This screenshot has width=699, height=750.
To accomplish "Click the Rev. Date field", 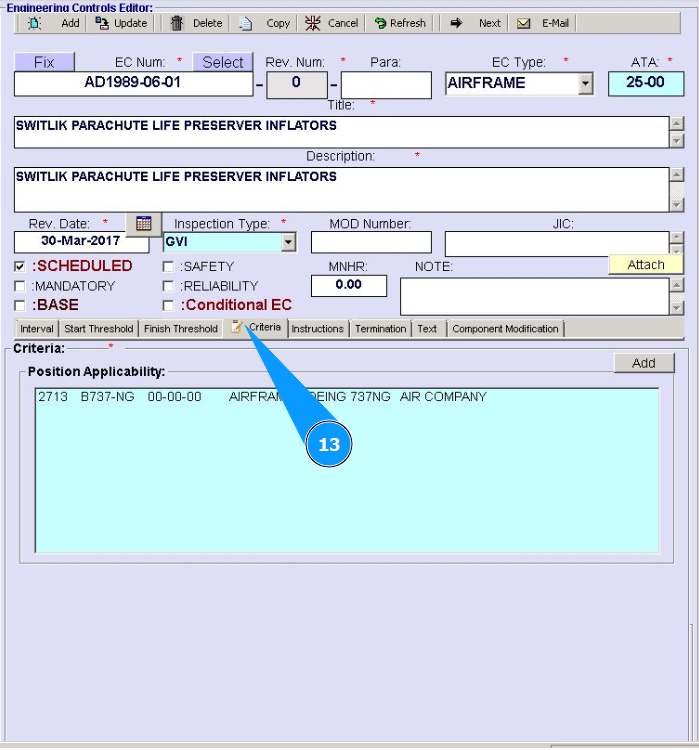I will [x=81, y=242].
